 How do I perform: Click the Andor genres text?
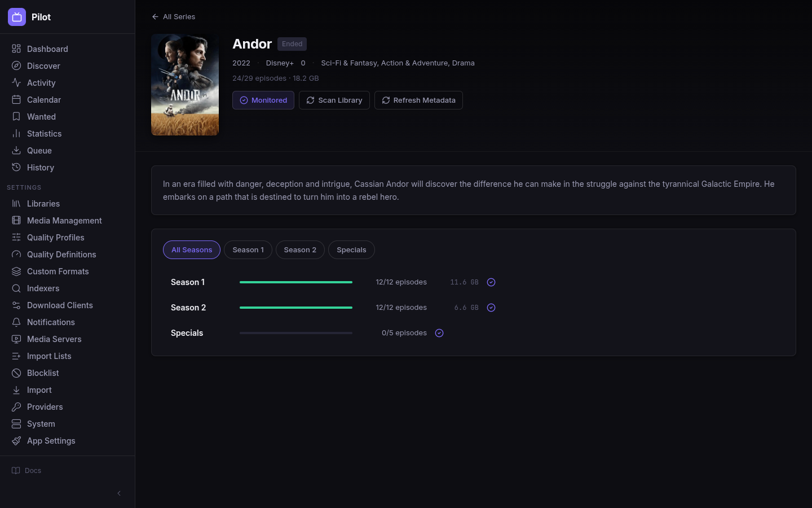pyautogui.click(x=398, y=63)
